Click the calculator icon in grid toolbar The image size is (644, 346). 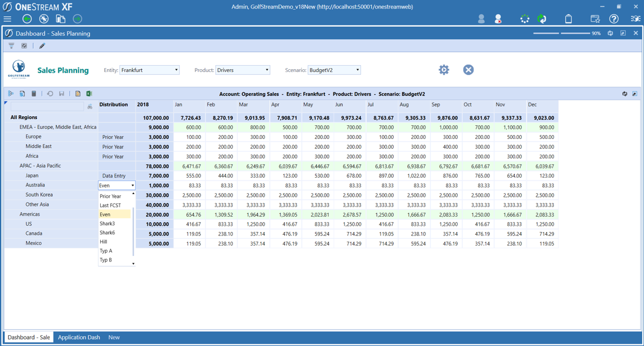[34, 94]
